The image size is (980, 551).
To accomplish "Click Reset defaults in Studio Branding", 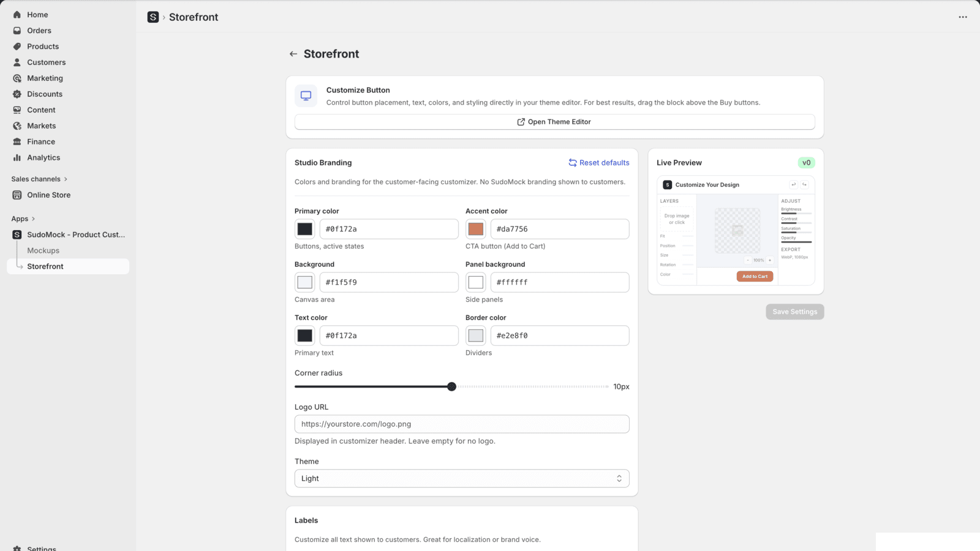I will 599,162.
